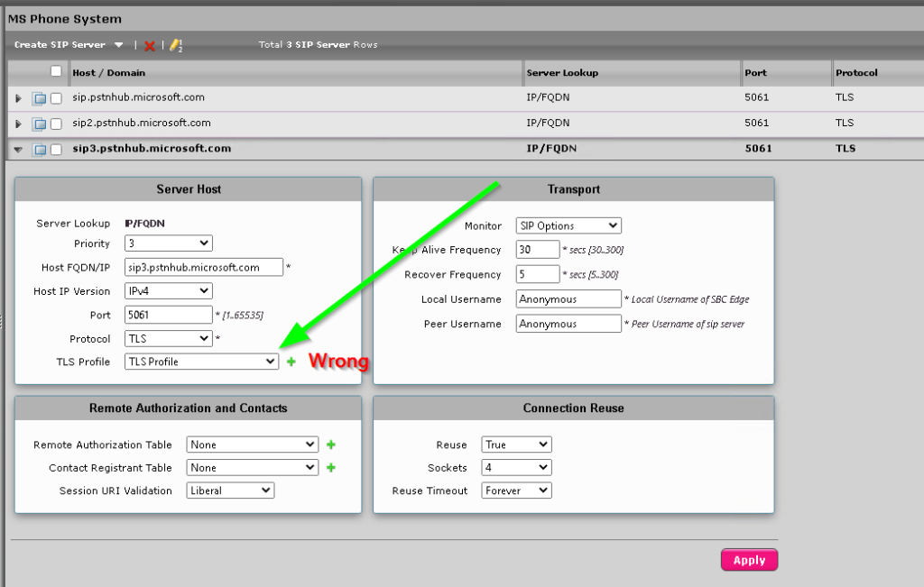Click the IP/FQDN value beside Server Lookup label

pyautogui.click(x=145, y=223)
